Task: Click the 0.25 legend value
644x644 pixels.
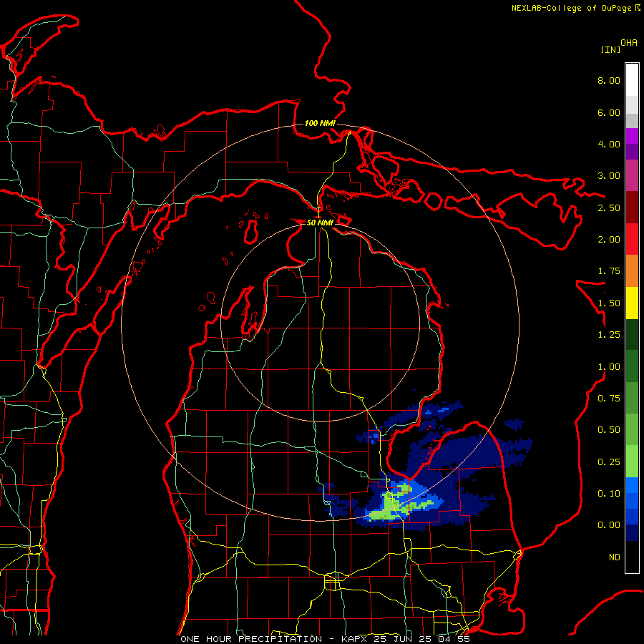Action: point(609,462)
